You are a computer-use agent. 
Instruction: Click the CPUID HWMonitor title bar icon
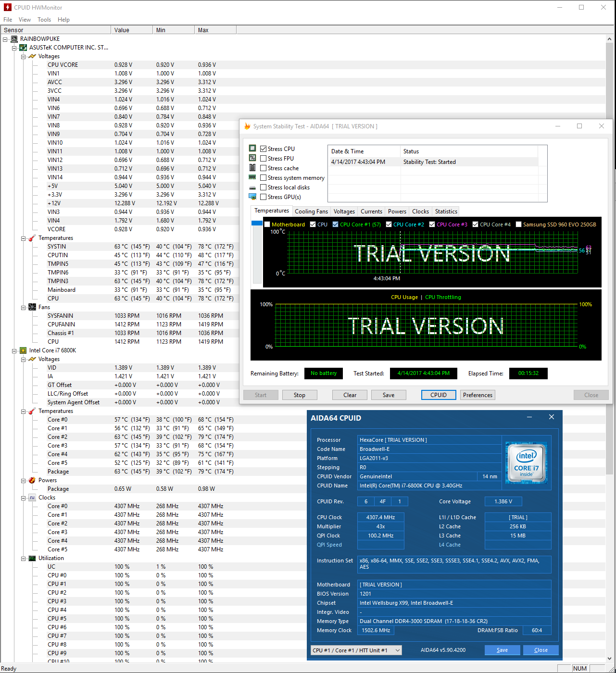pos(8,7)
